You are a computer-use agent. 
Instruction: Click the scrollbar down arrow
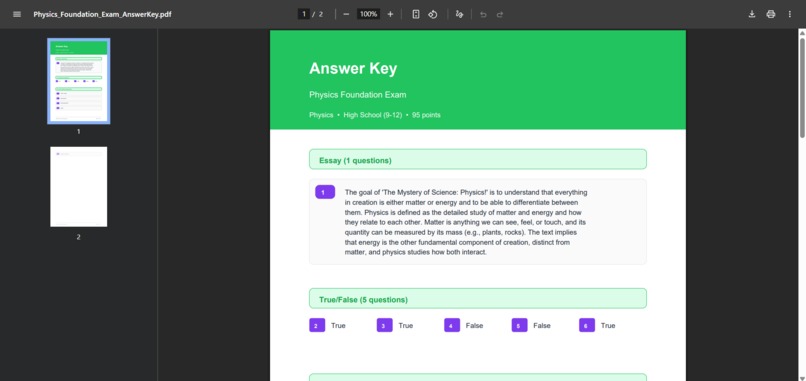point(802,378)
